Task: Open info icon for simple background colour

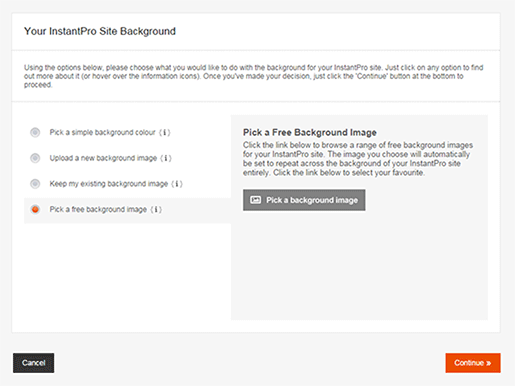Action: click(165, 132)
